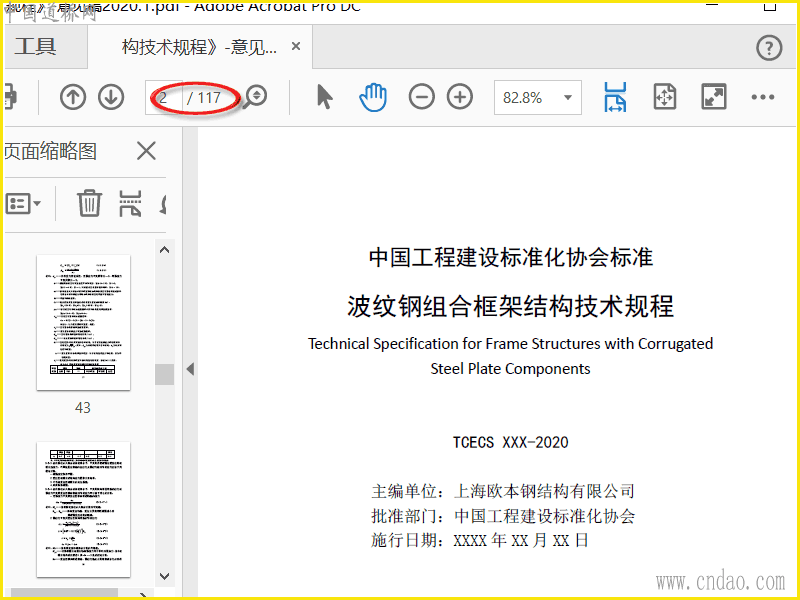Activate the Hand pan tool
The image size is (800, 600).
coord(373,97)
